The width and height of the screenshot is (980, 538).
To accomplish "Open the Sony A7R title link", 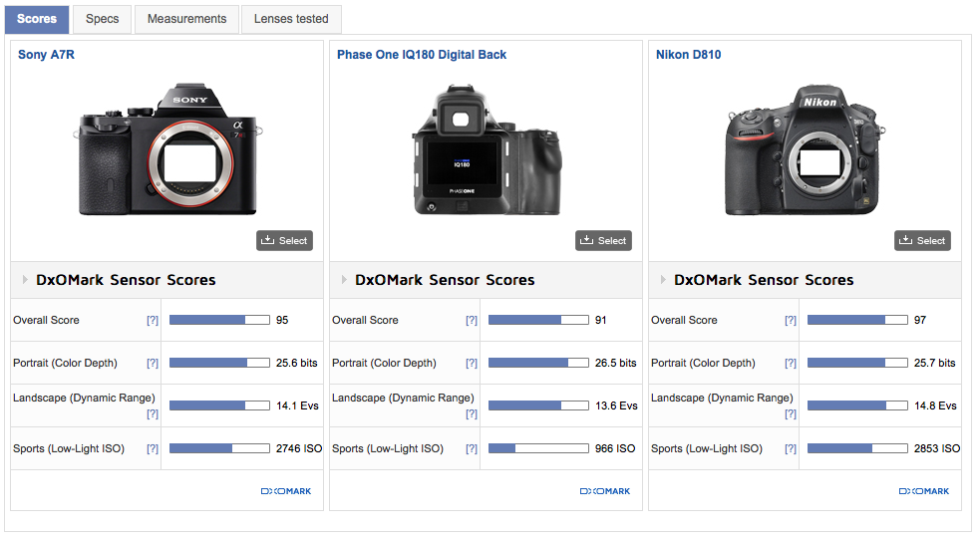I will [46, 55].
